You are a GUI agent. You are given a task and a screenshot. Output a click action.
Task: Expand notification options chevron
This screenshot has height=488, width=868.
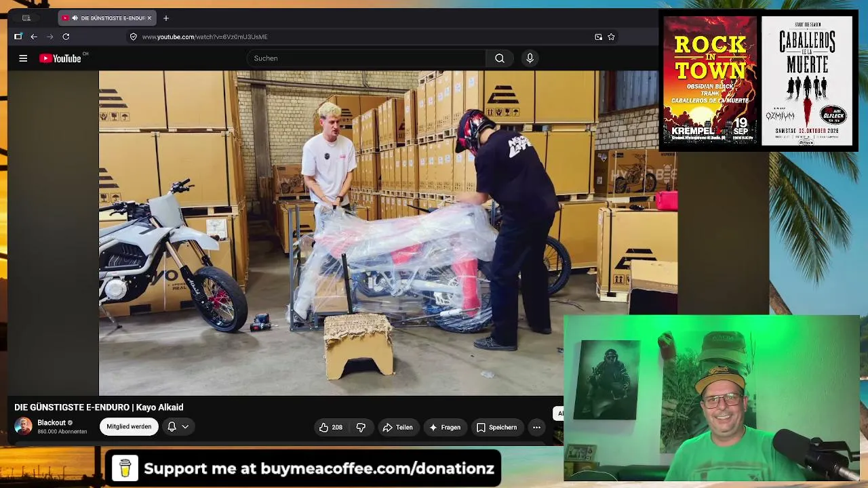coord(185,426)
